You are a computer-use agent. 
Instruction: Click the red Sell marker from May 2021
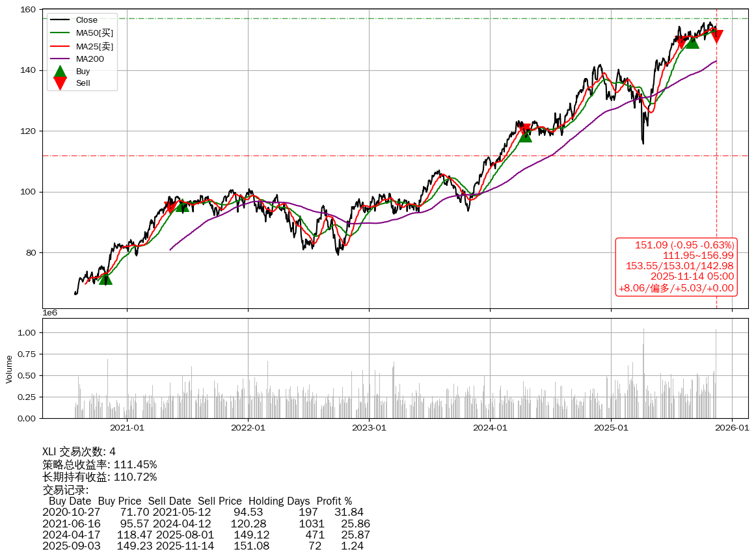click(x=170, y=207)
